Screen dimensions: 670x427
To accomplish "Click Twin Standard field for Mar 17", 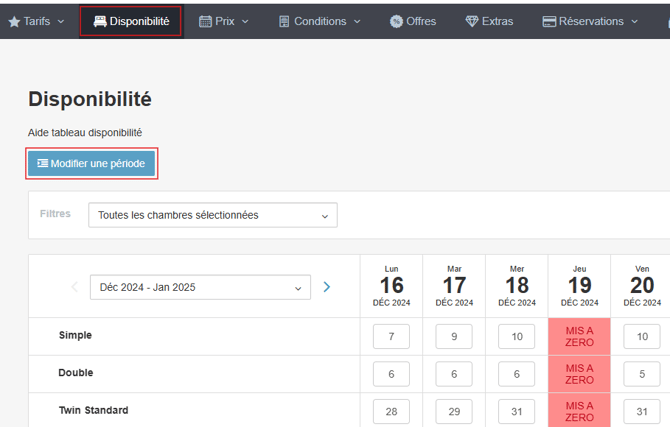I will [x=454, y=412].
